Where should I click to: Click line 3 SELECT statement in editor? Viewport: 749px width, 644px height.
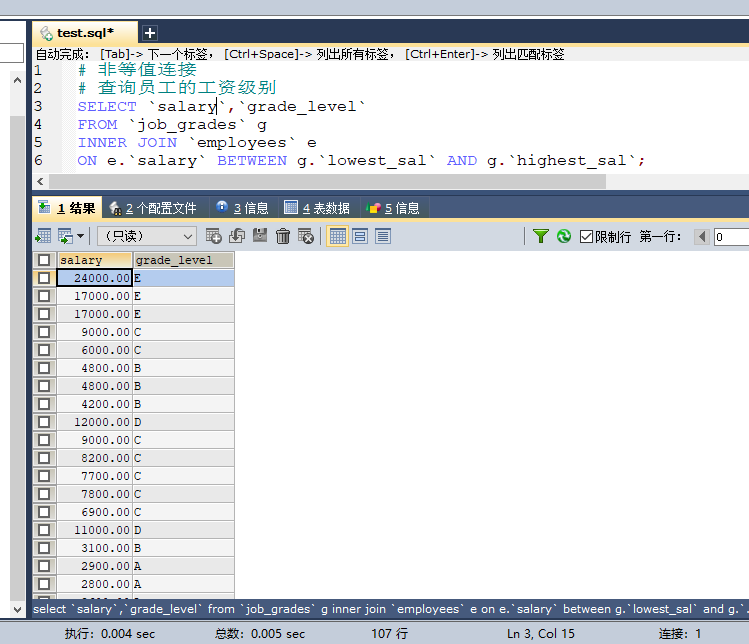point(222,107)
